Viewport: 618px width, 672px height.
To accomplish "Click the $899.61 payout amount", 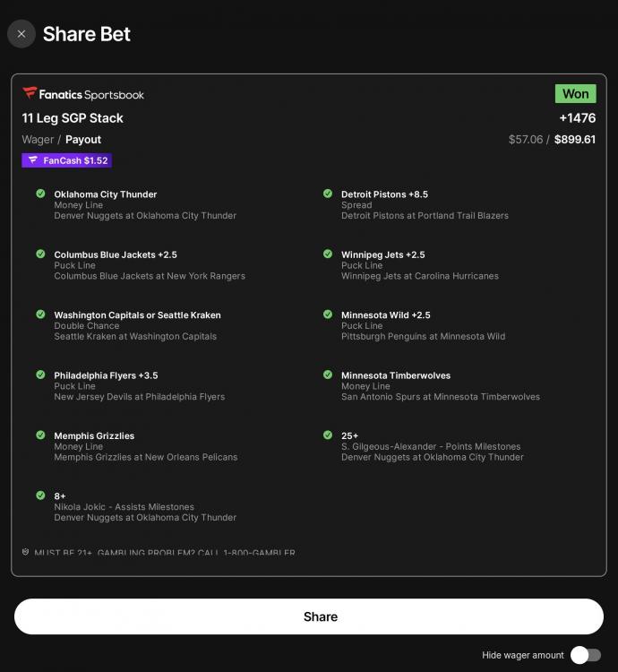I will pos(575,140).
